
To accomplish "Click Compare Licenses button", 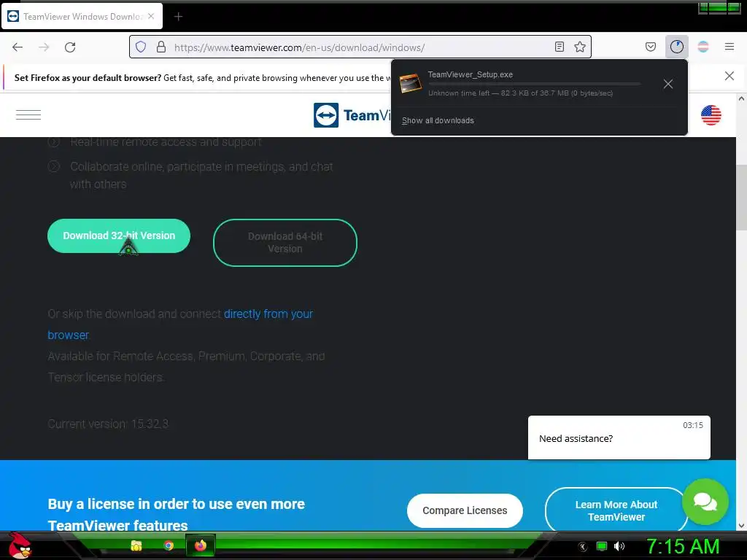I will coord(465,510).
